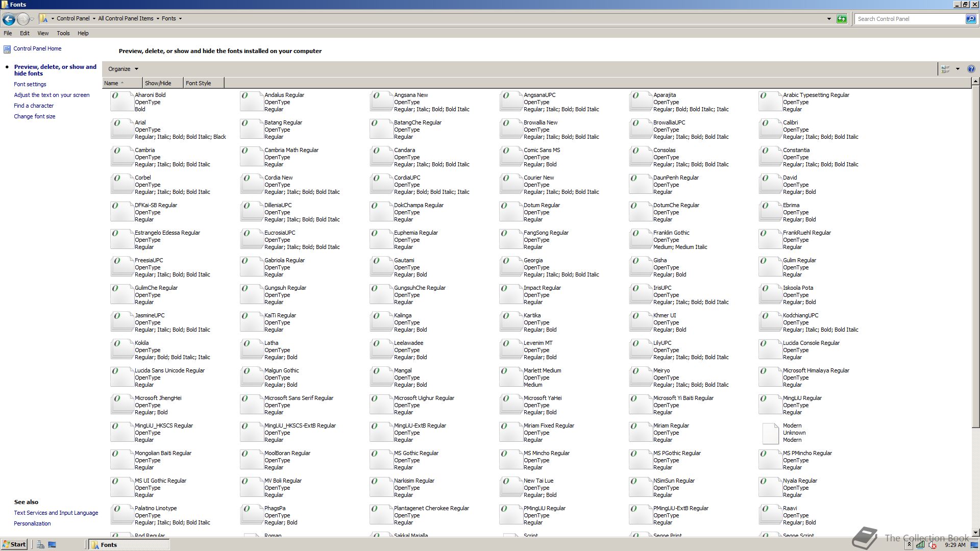Select the Kalinga font icon
The image size is (980, 551).
381,322
